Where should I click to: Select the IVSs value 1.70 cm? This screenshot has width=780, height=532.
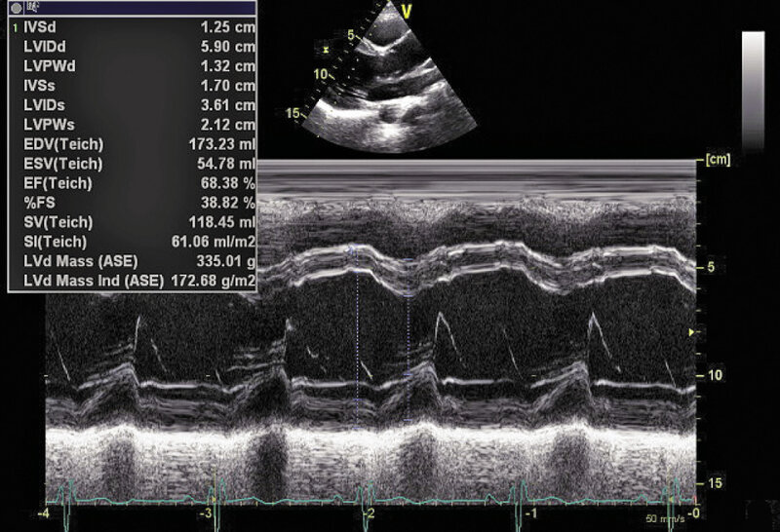coord(228,86)
